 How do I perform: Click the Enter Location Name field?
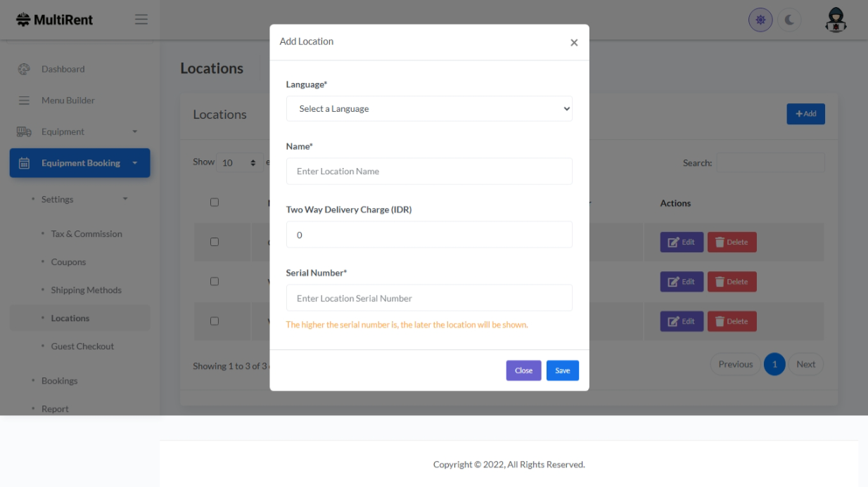(x=429, y=171)
